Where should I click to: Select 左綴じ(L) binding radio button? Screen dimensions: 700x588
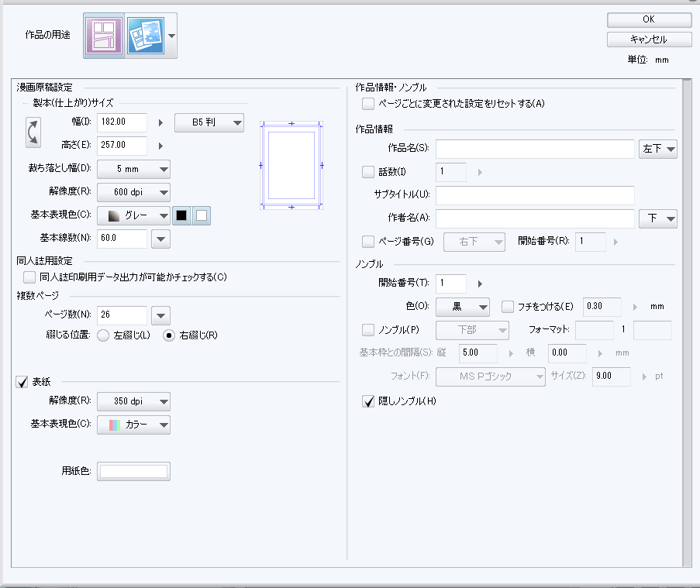(x=103, y=335)
